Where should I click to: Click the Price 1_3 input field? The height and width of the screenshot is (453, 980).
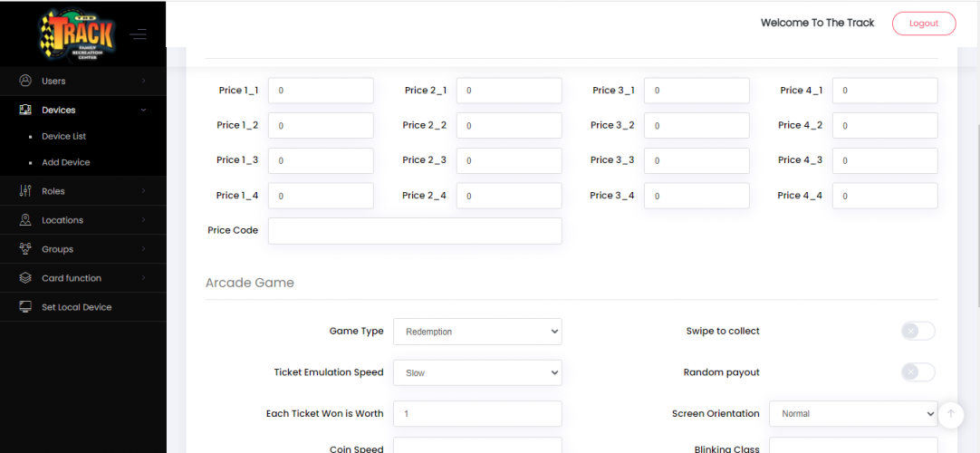(321, 160)
